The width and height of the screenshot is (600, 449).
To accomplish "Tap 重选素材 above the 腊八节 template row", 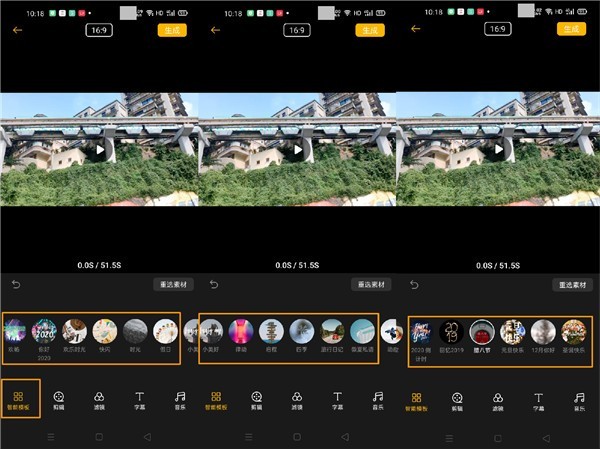I will [x=572, y=285].
